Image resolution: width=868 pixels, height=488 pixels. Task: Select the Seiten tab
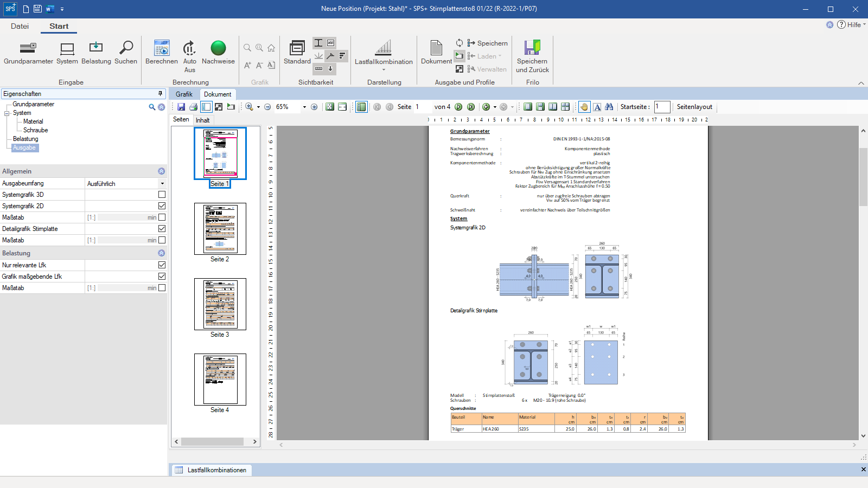tap(181, 119)
